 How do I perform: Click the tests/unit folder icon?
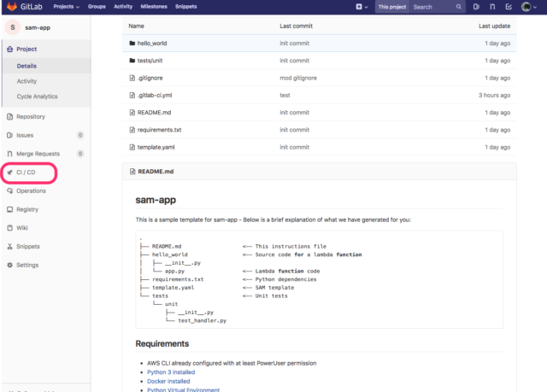point(132,61)
